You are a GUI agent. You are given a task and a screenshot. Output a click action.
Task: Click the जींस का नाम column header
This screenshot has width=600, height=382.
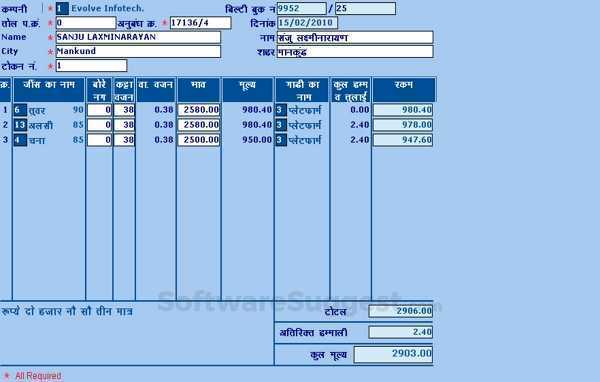pos(49,90)
